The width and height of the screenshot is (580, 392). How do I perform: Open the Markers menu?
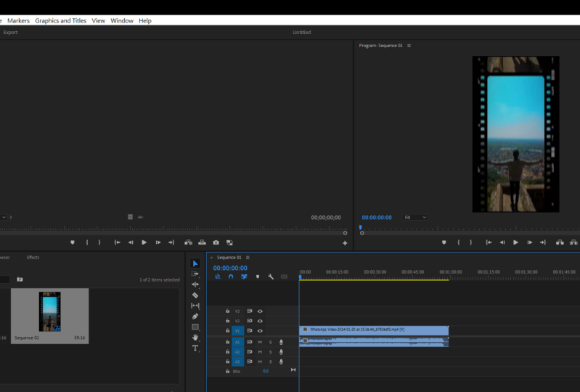point(18,21)
